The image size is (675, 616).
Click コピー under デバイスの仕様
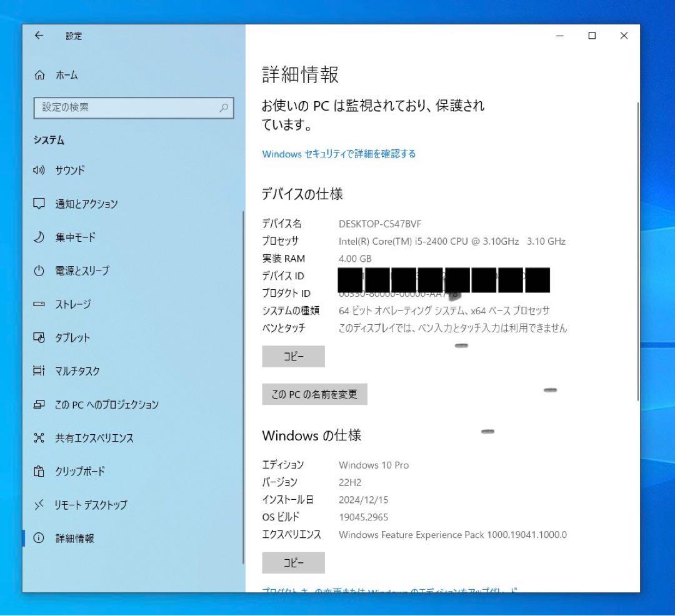293,357
